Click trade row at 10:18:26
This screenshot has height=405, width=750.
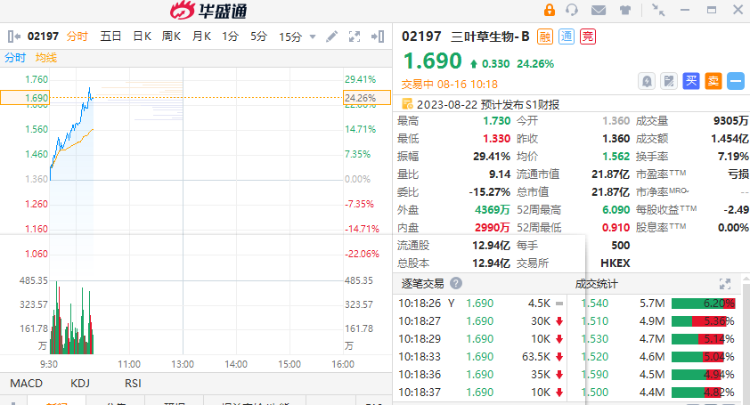click(481, 303)
